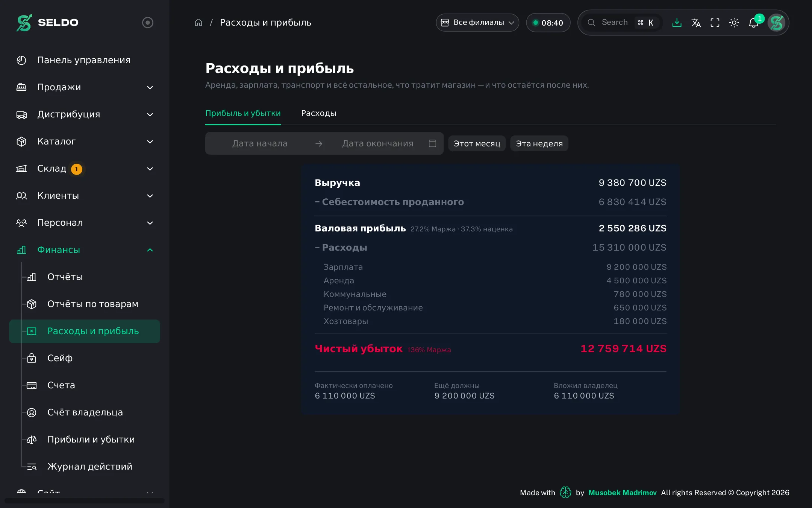
Task: Switch theme with the sun icon
Action: pos(734,23)
